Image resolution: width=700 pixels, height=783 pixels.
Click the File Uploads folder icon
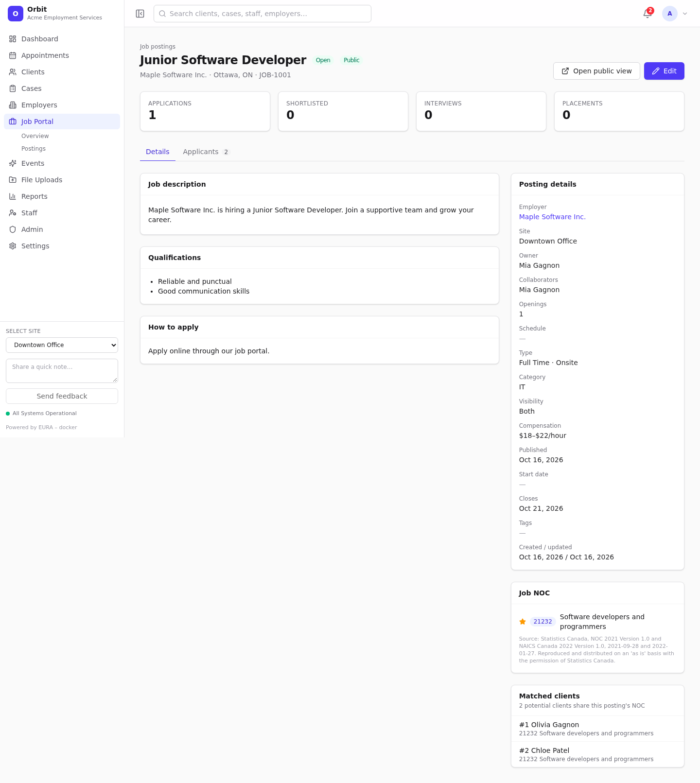click(x=13, y=180)
